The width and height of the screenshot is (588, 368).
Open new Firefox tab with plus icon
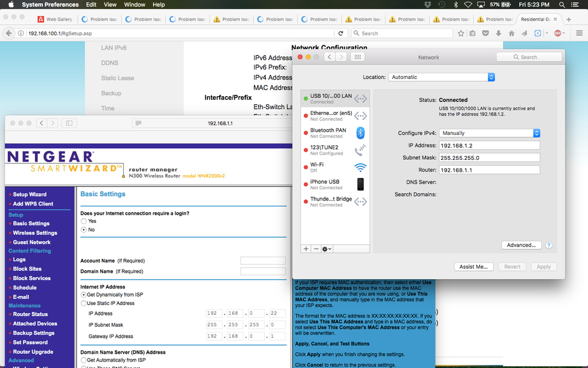coord(568,19)
